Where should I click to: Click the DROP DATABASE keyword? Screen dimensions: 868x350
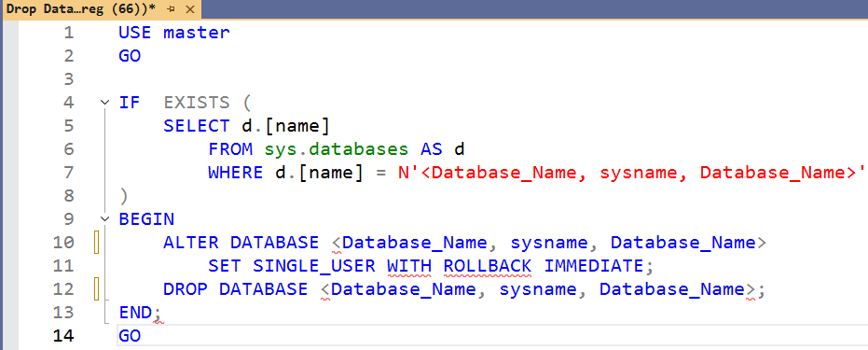(x=235, y=289)
